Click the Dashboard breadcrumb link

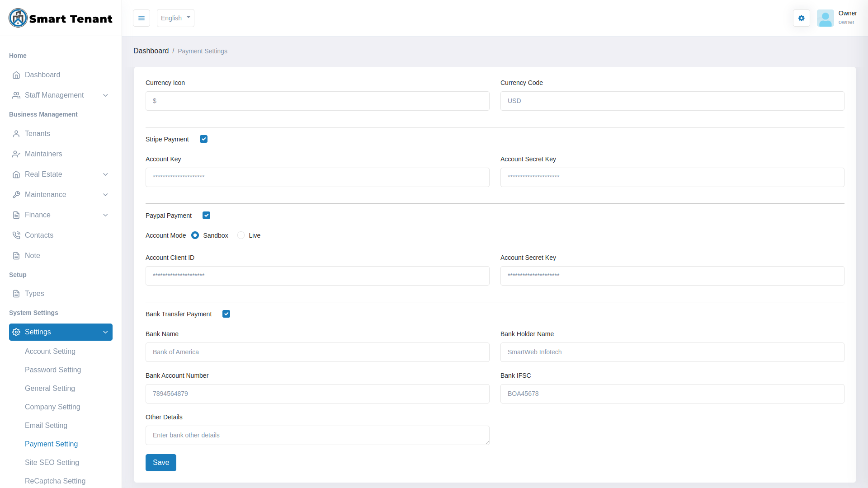click(151, 51)
